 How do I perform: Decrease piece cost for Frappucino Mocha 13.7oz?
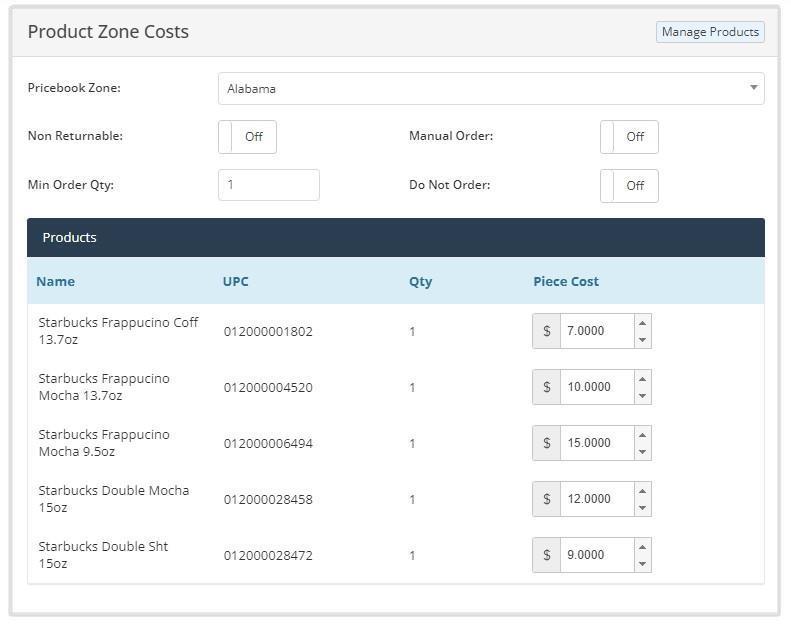pyautogui.click(x=642, y=395)
